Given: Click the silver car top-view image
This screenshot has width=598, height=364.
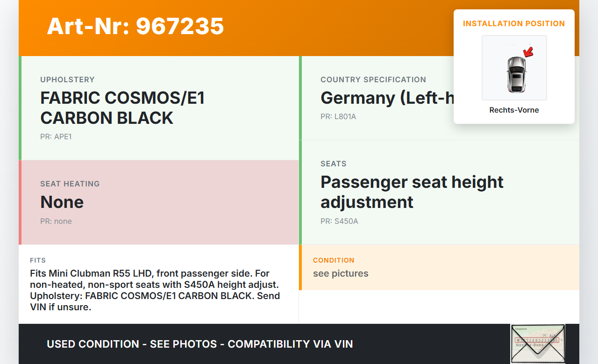Looking at the screenshot, I should [515, 74].
